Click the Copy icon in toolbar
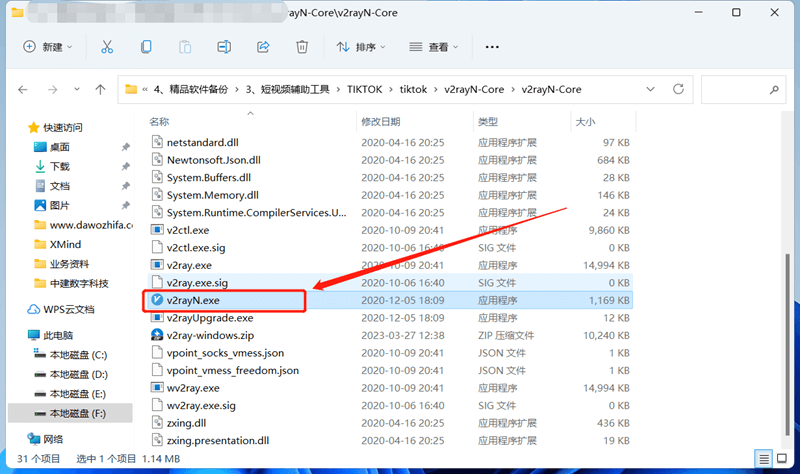 pyautogui.click(x=146, y=47)
